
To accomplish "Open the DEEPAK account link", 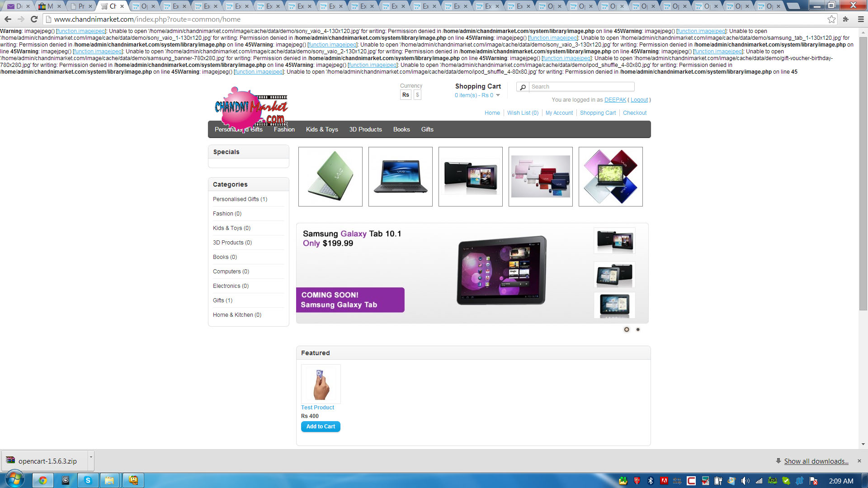I will click(615, 100).
